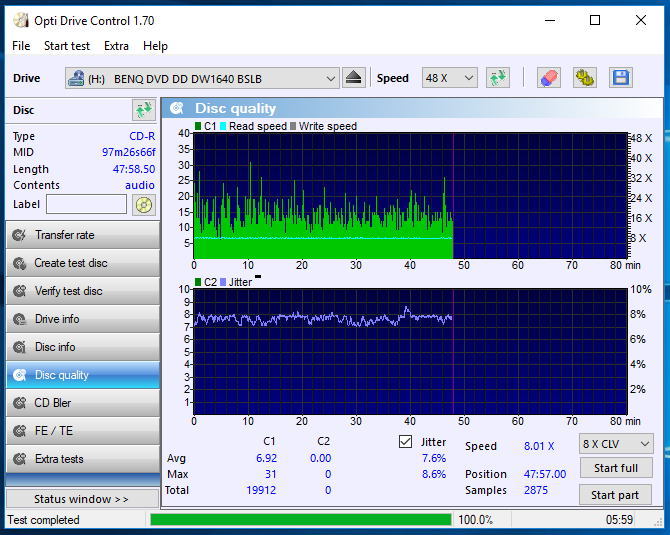Show the Disc info page
The height and width of the screenshot is (535, 670).
coord(83,347)
